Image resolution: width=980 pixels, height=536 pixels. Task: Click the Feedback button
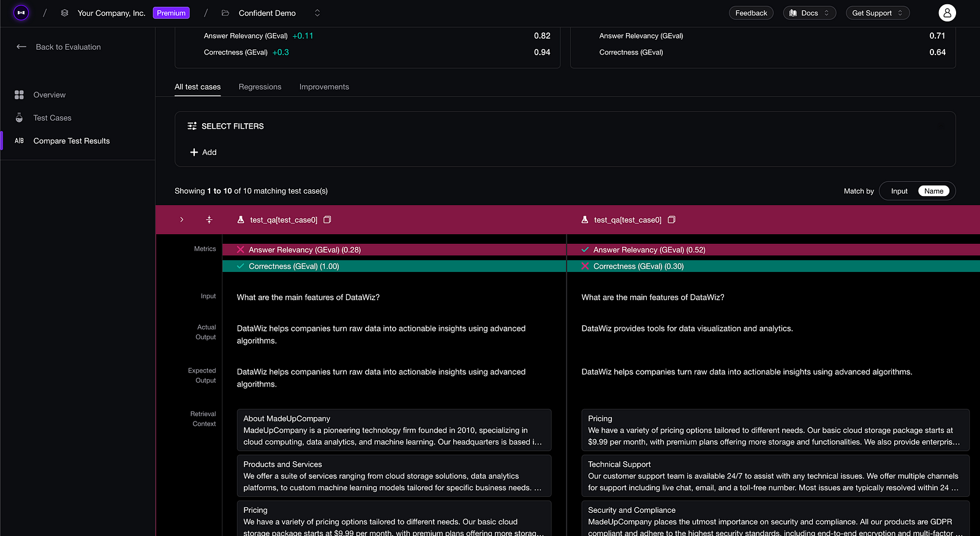click(751, 13)
